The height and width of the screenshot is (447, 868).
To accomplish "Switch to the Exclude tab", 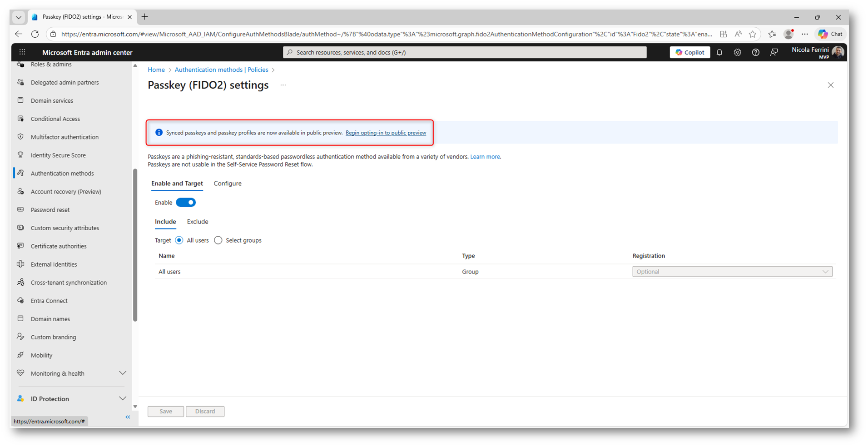I will click(198, 222).
